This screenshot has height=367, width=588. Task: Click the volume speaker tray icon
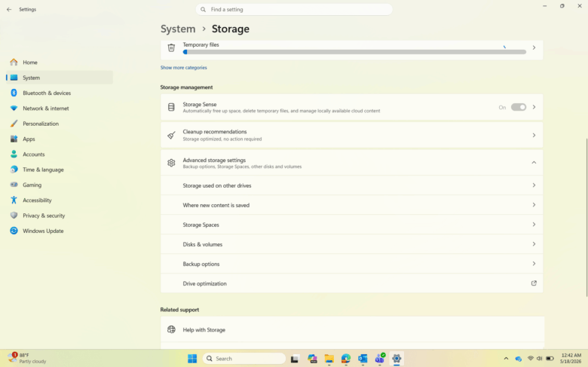pyautogui.click(x=539, y=359)
